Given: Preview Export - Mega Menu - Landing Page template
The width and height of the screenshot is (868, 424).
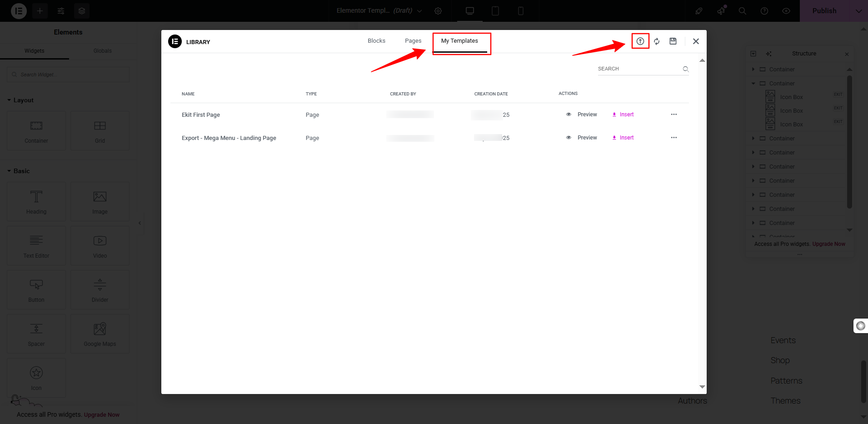Looking at the screenshot, I should pos(582,138).
